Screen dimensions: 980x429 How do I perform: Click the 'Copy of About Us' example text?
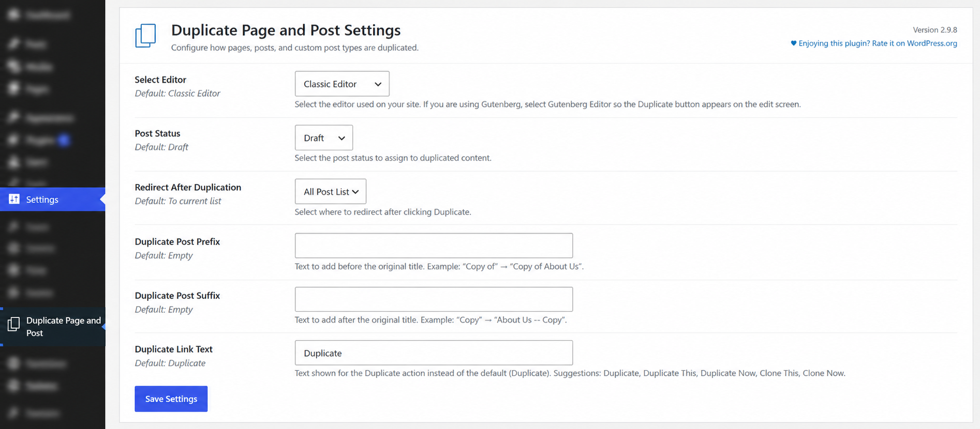(546, 267)
